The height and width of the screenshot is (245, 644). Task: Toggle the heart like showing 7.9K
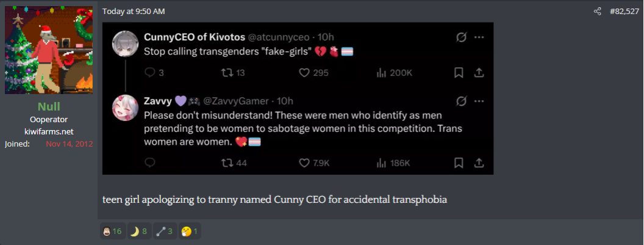pos(305,163)
